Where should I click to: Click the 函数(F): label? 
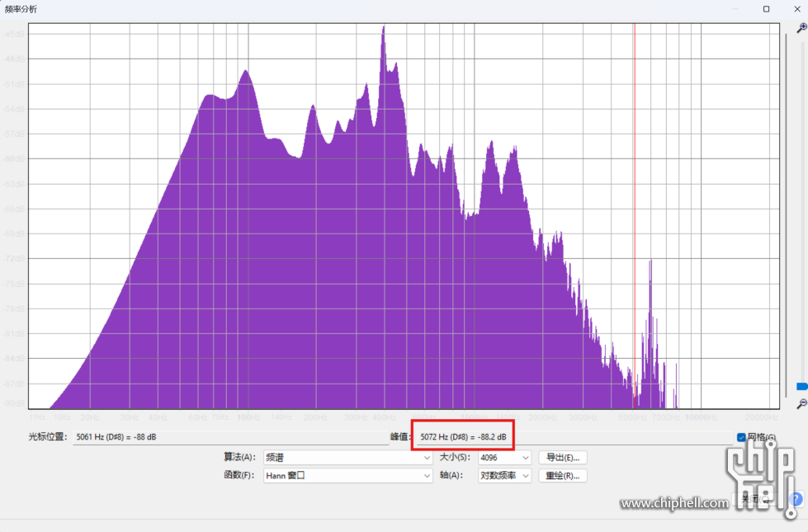239,475
